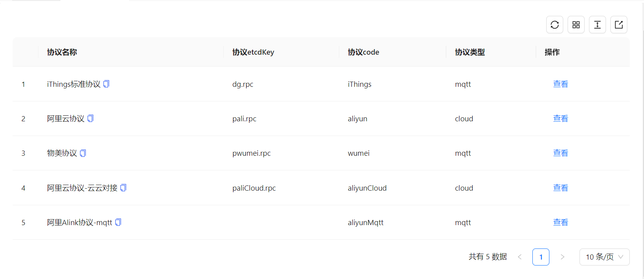This screenshot has height=279, width=644.
Task: Click the 协议名称 column header
Action: click(x=62, y=52)
